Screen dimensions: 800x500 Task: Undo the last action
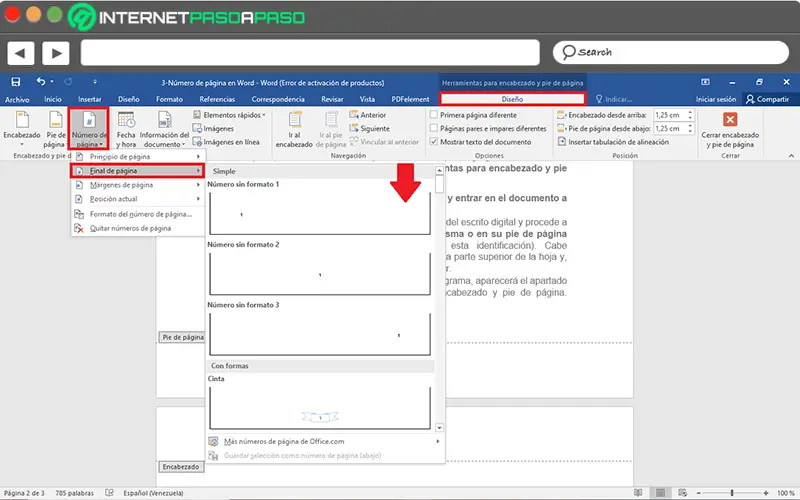40,81
